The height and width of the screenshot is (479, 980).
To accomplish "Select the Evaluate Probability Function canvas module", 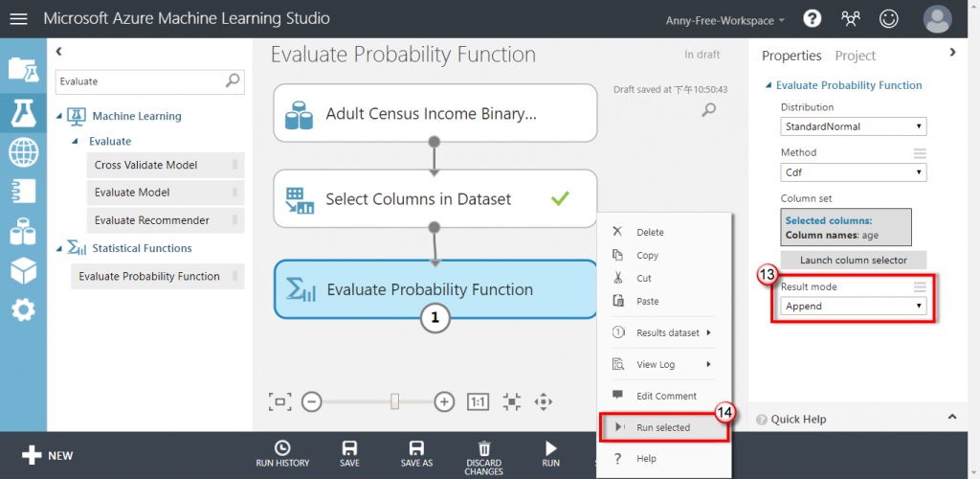I will coord(435,289).
